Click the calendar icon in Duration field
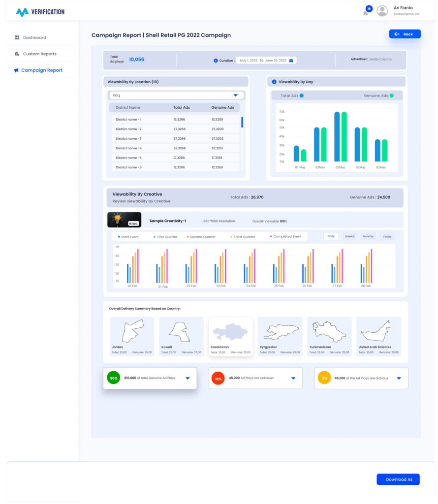Screen dimensions: 438x504 pyautogui.click(x=291, y=61)
